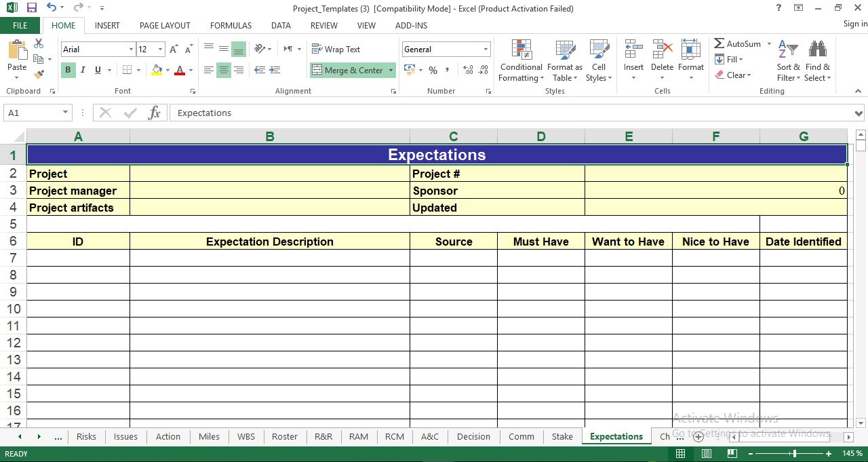Select the Percent Style icon
The image size is (868, 462).
(x=432, y=70)
